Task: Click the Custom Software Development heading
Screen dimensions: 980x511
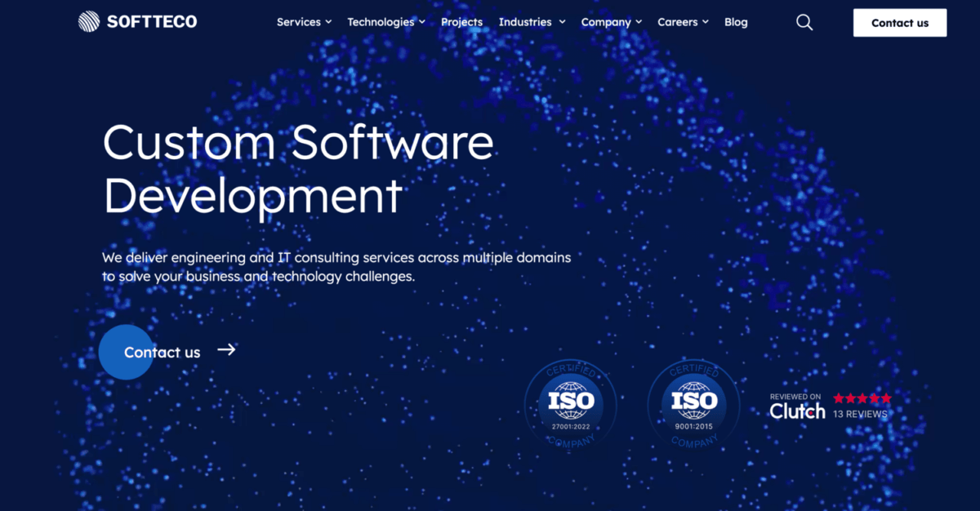Action: [297, 167]
